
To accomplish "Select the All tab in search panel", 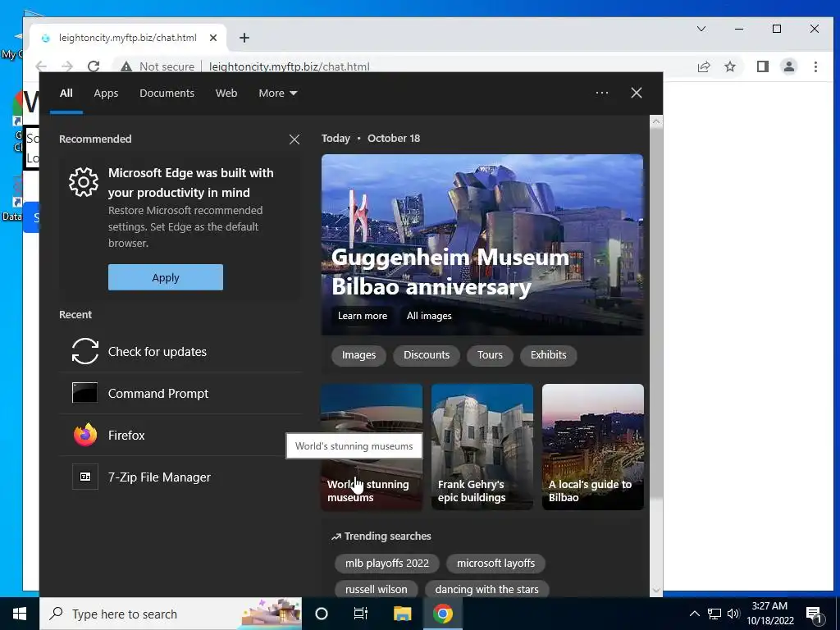I will coord(66,94).
